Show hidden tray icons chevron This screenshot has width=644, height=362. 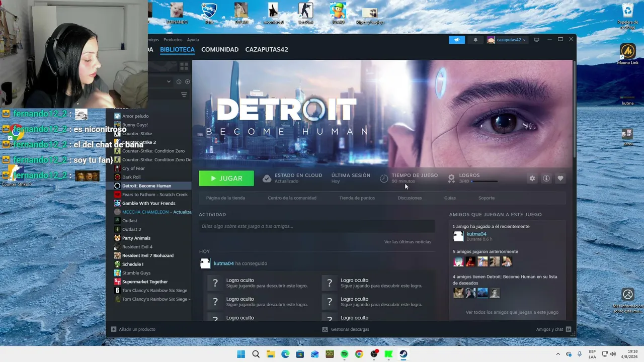557,354
